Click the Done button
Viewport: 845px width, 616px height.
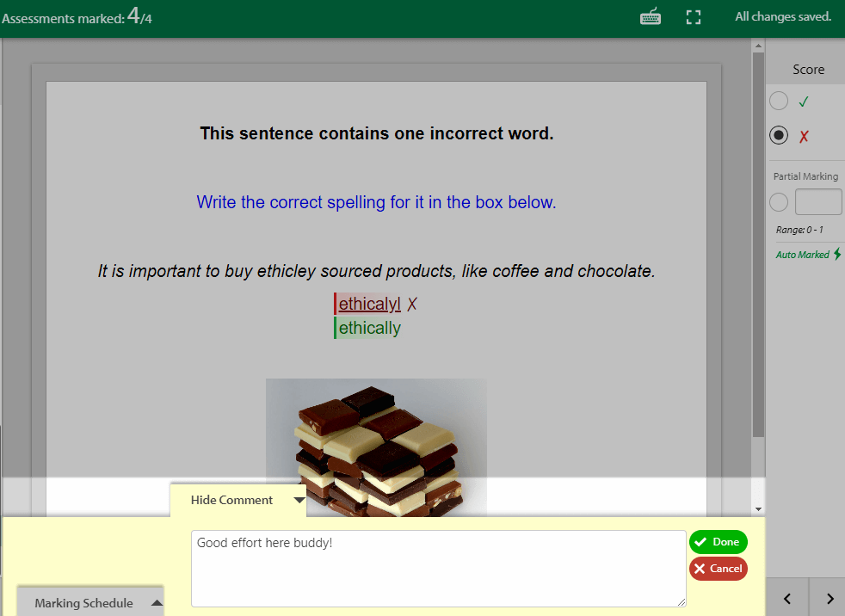[x=718, y=542]
